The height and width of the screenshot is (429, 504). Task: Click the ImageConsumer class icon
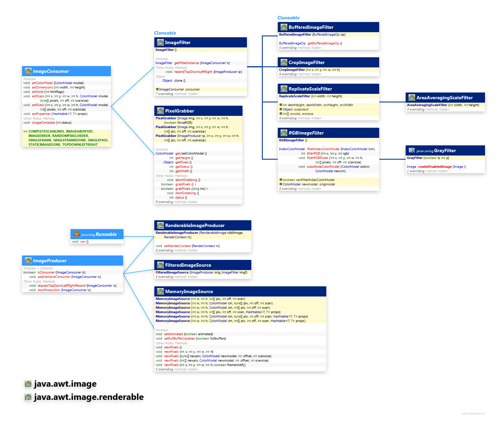(x=28, y=71)
